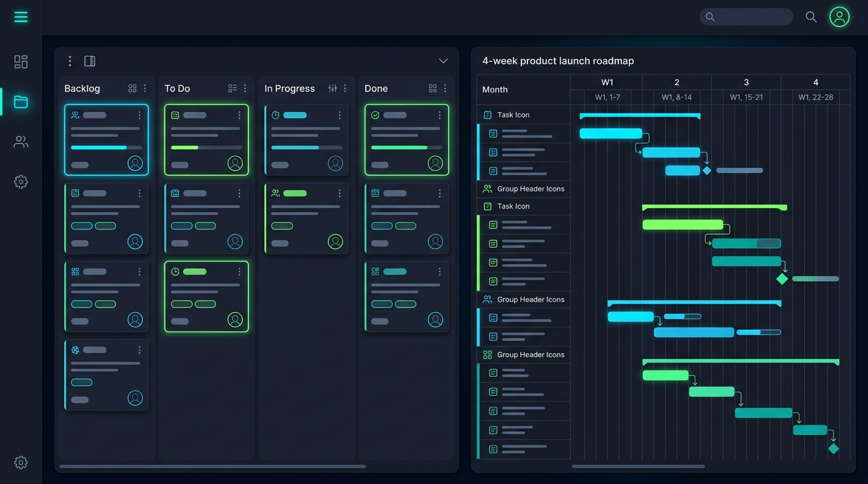
Task: Expand the first Group Header Icons row
Action: point(524,188)
